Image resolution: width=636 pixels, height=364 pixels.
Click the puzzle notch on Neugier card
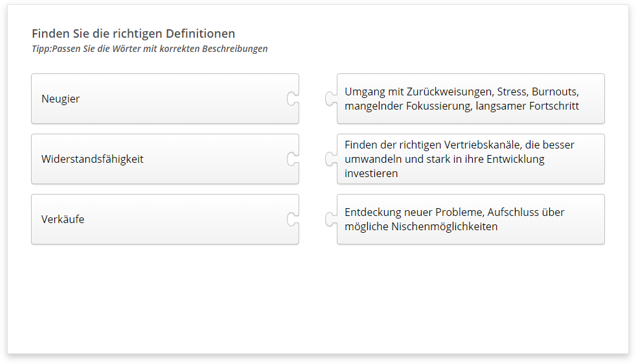click(293, 99)
